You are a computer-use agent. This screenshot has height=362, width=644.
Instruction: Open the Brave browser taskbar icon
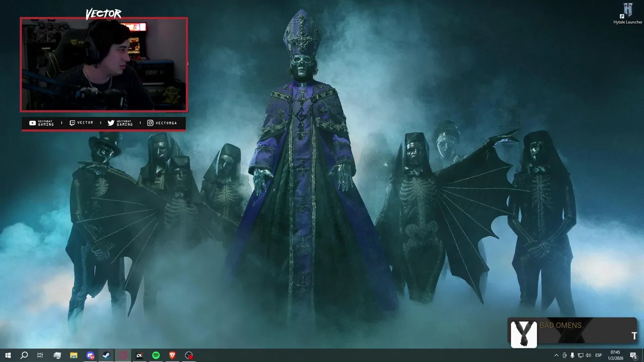click(173, 355)
